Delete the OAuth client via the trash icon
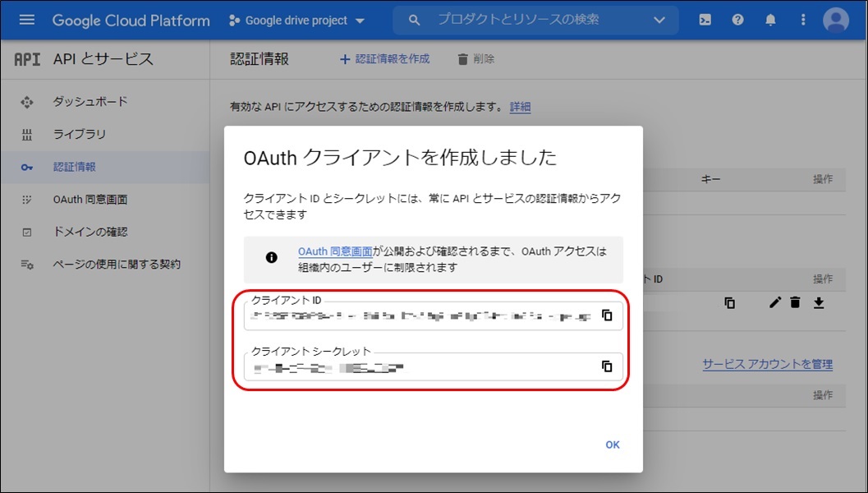This screenshot has width=868, height=493. 795,302
